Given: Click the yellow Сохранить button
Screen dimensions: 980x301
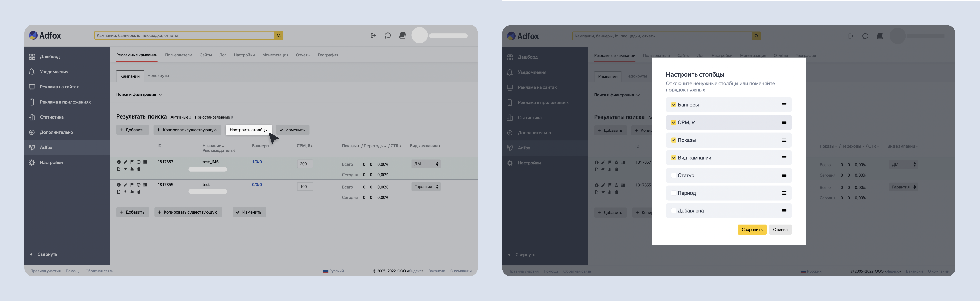Looking at the screenshot, I should click(x=752, y=229).
